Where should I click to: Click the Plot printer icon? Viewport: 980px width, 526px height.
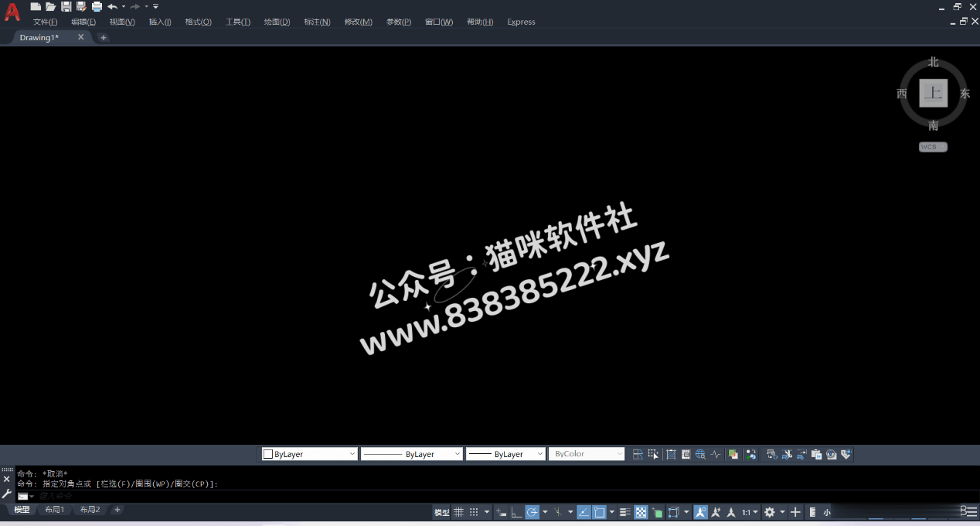pos(97,6)
